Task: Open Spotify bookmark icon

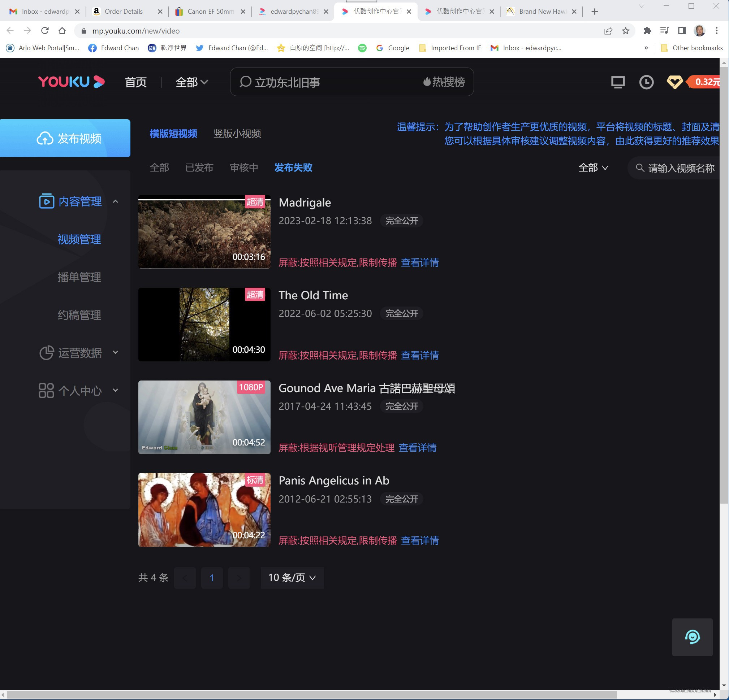Action: tap(362, 48)
